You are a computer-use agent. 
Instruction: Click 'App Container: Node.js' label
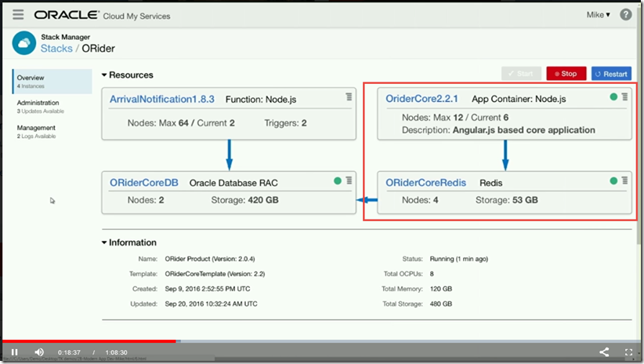(x=519, y=99)
